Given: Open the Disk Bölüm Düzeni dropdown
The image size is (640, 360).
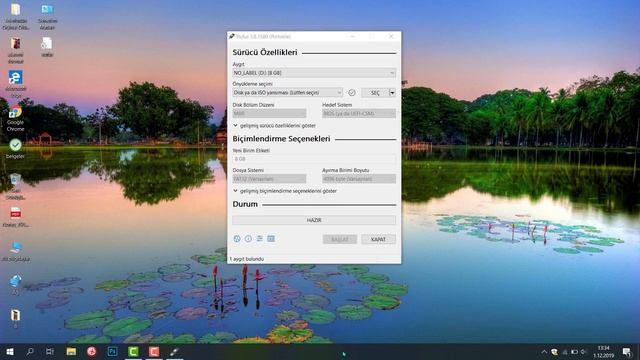Looking at the screenshot, I should click(269, 113).
